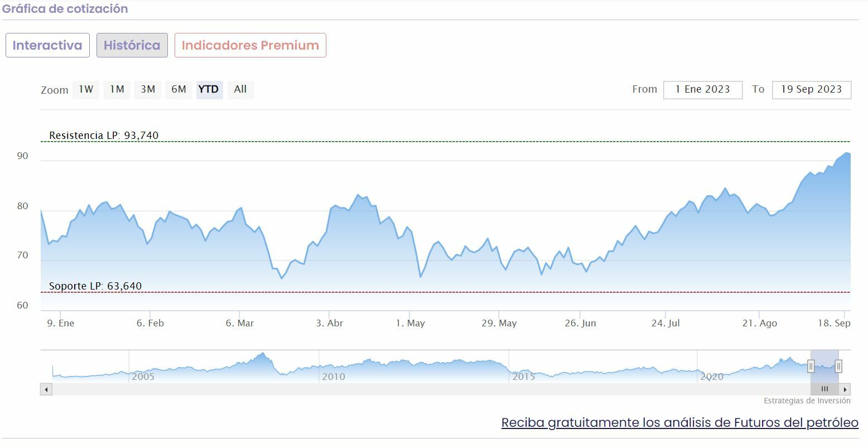Click the navigator scrollbar right arrow

pyautogui.click(x=846, y=389)
